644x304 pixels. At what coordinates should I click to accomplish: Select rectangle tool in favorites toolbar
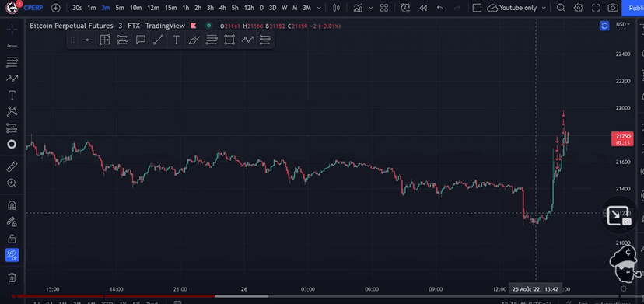coord(229,40)
